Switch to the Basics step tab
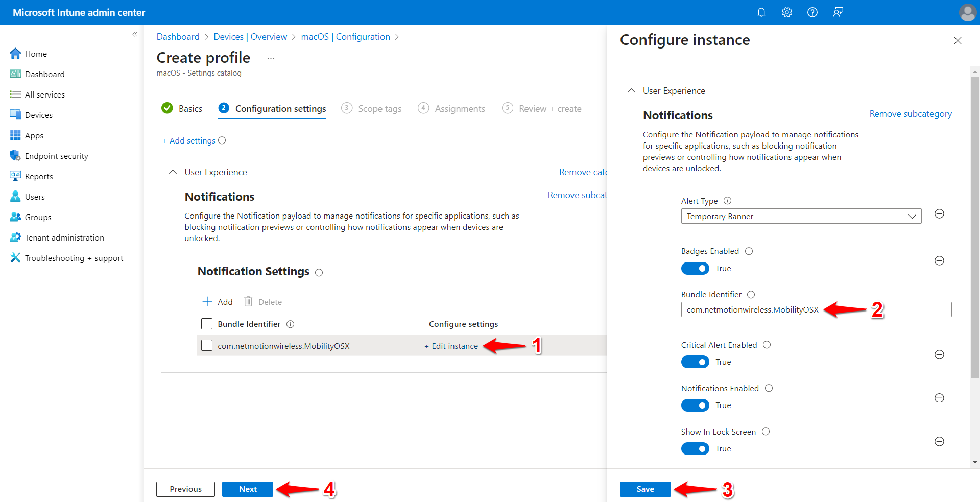Screen dimensions: 980x502 (x=182, y=108)
